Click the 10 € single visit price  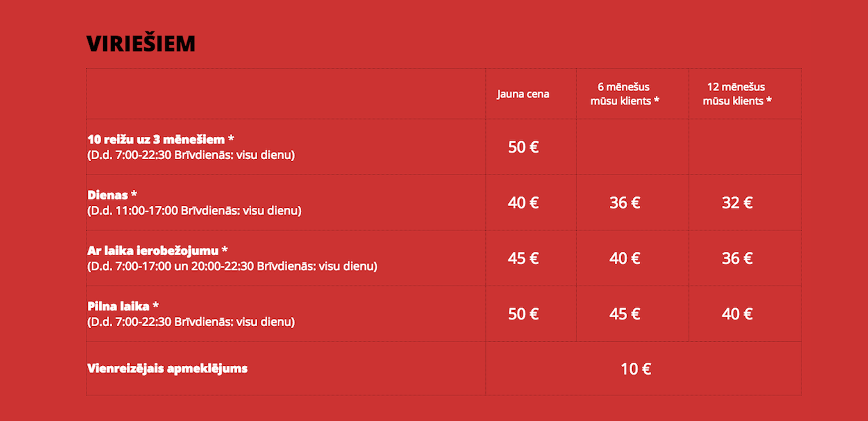[636, 369]
